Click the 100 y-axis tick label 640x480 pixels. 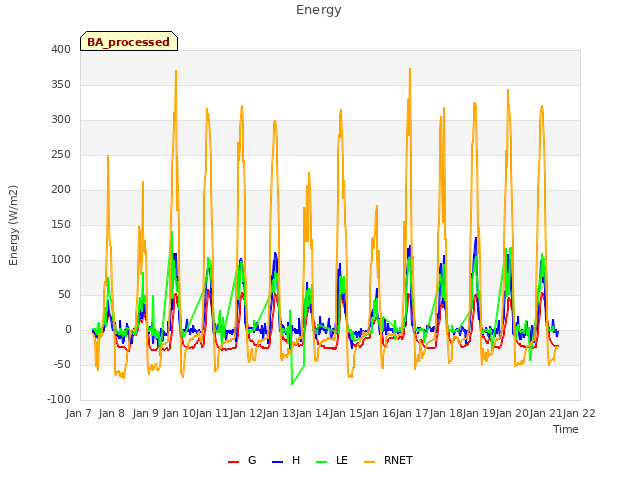coord(61,260)
